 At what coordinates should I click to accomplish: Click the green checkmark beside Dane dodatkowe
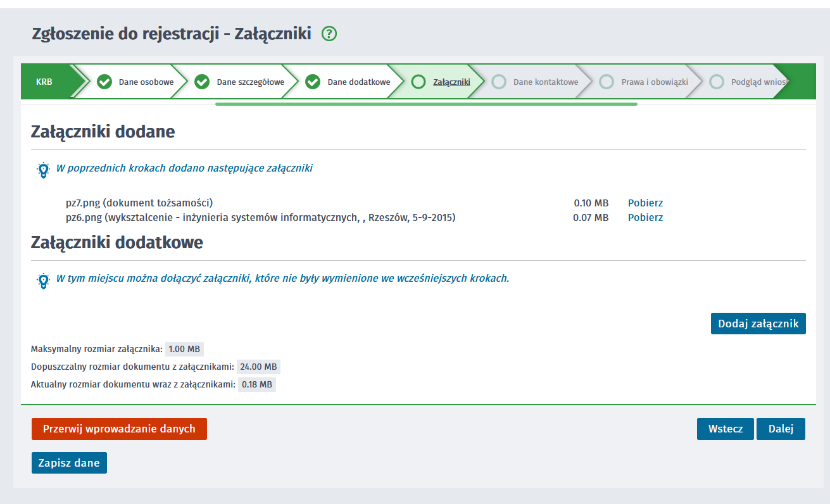(x=313, y=82)
